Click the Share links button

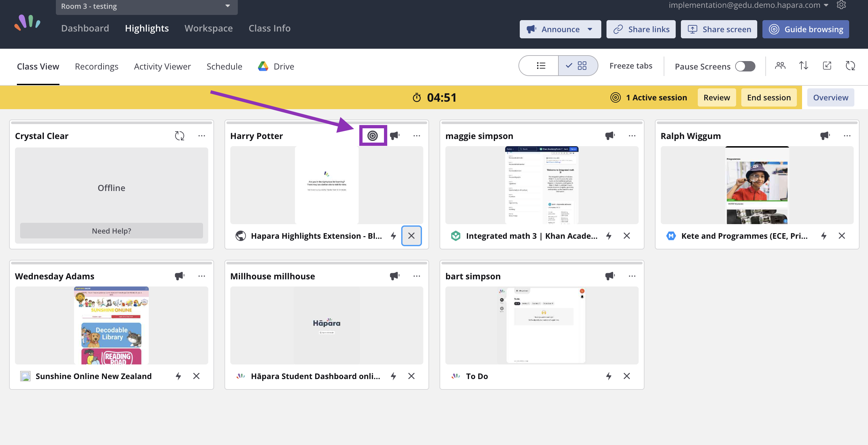pyautogui.click(x=641, y=29)
